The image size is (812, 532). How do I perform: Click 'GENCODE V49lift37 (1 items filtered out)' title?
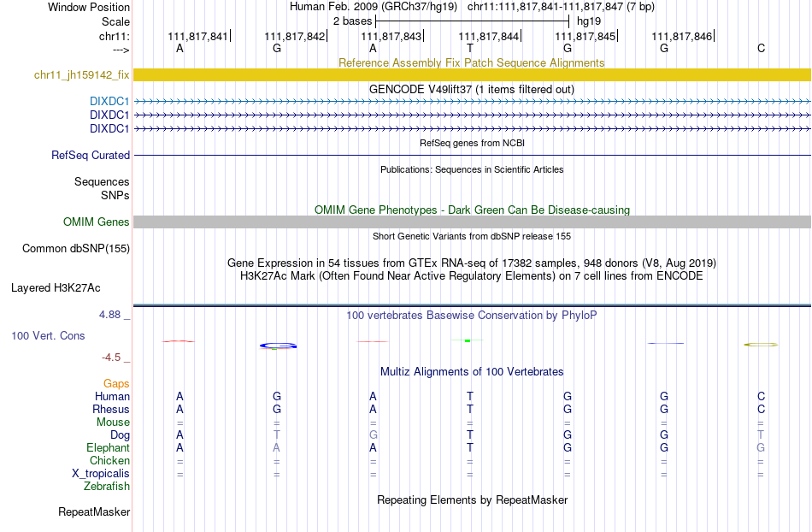(x=472, y=90)
